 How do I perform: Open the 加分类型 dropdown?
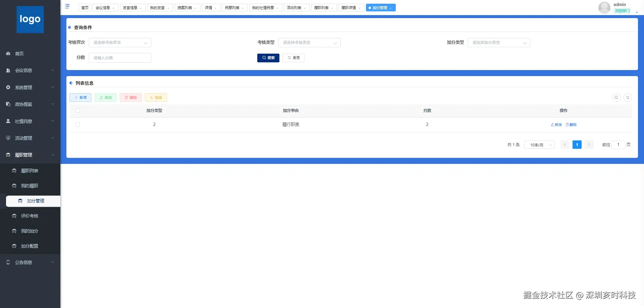pyautogui.click(x=499, y=43)
